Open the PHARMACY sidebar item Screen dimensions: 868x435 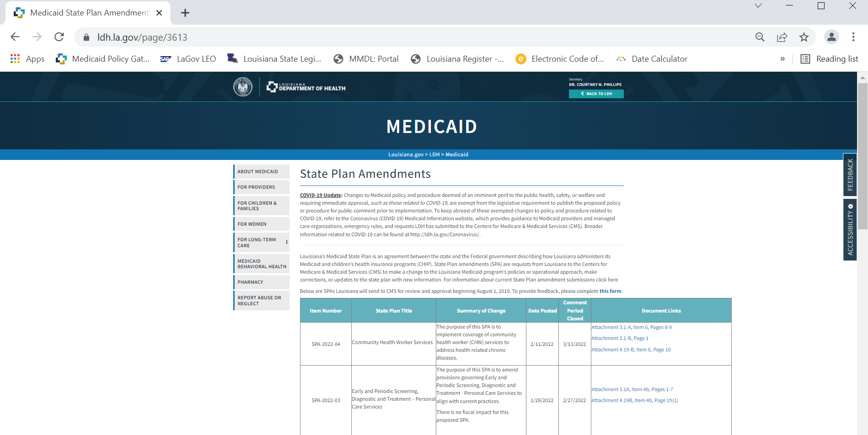tap(262, 282)
